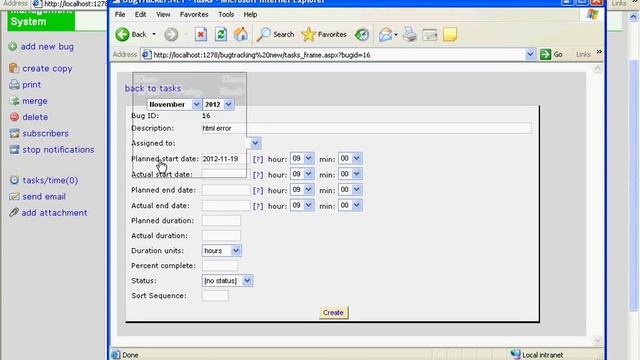Image resolution: width=640 pixels, height=360 pixels.
Task: Click the subscribers icon in sidebar
Action: 14,133
